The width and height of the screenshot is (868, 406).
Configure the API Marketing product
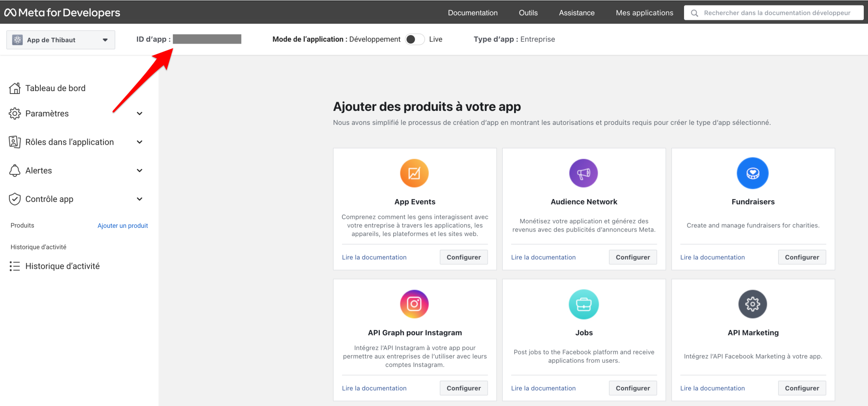802,388
